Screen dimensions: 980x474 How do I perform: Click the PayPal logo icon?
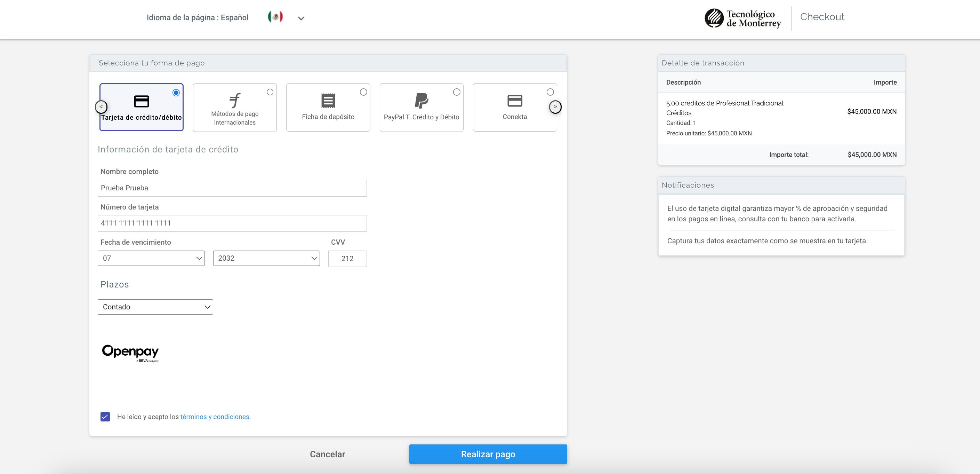pos(421,101)
